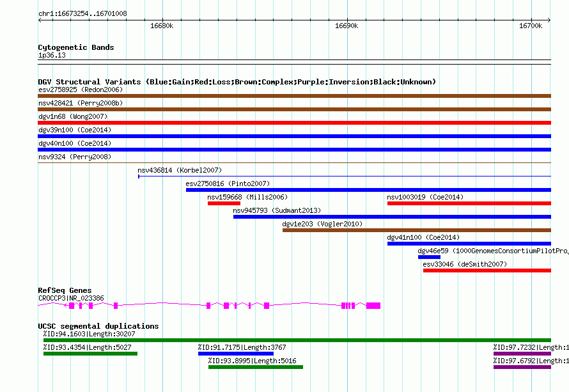Select the nsv428421 (Perry2008b) variant label
Image resolution: width=569 pixels, height=392 pixels.
tap(81, 103)
